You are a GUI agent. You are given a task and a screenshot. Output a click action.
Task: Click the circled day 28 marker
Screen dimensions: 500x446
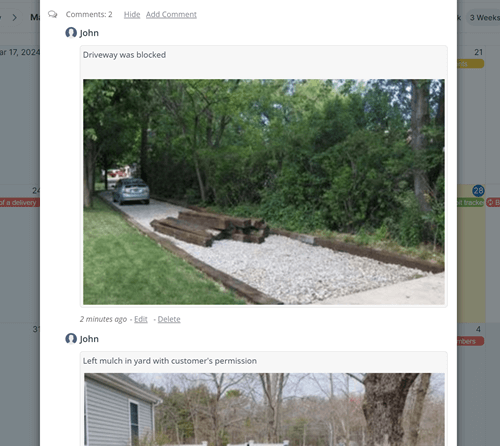coord(478,191)
